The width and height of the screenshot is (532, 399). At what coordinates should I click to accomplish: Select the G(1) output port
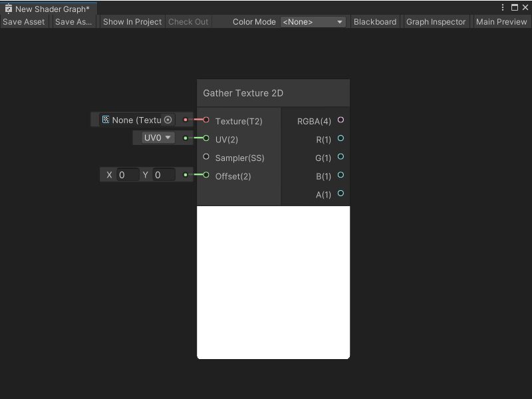[x=340, y=157]
